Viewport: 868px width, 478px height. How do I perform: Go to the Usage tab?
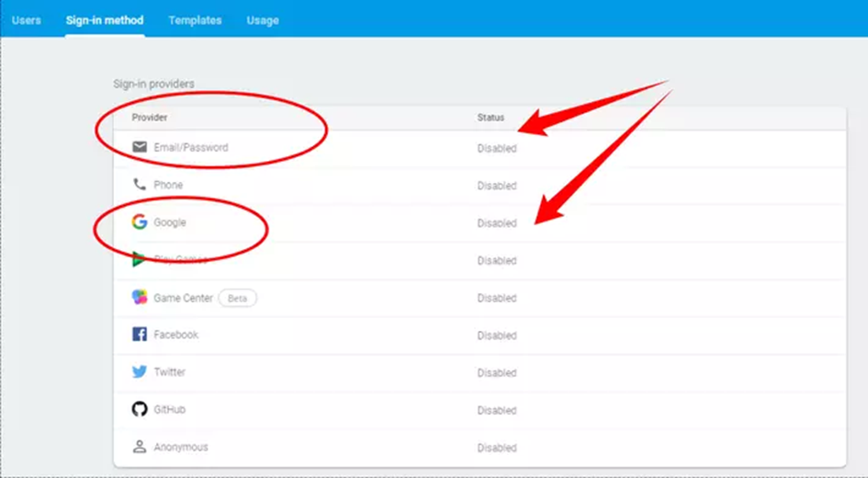(x=263, y=20)
